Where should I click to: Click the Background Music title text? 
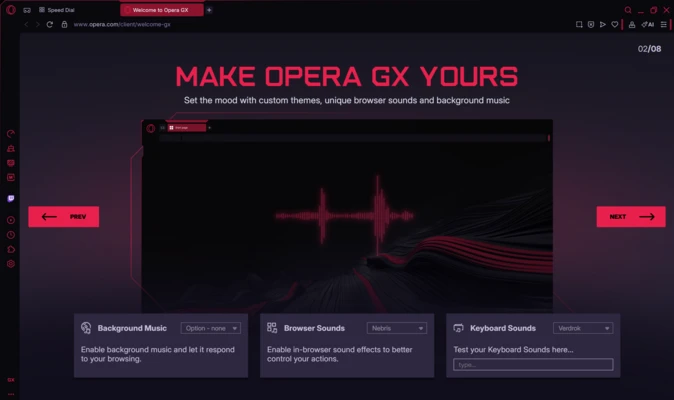(x=132, y=328)
